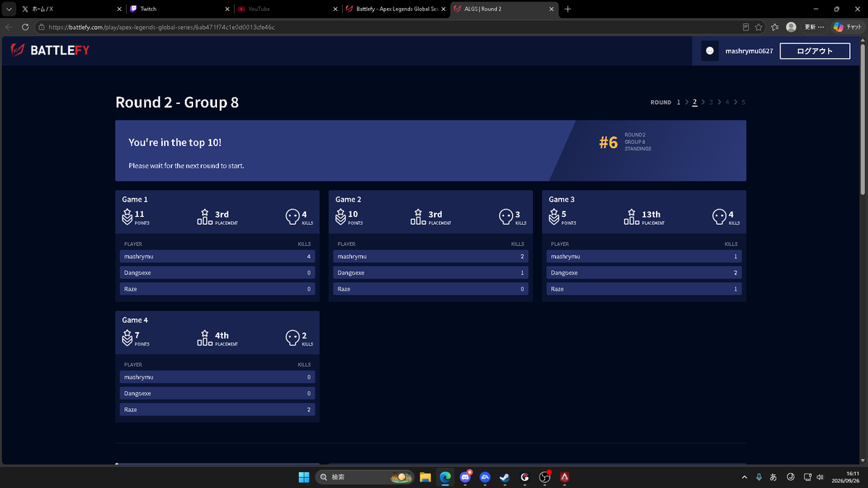Image resolution: width=868 pixels, height=488 pixels.
Task: Open the browser favorites list icon
Action: (775, 27)
